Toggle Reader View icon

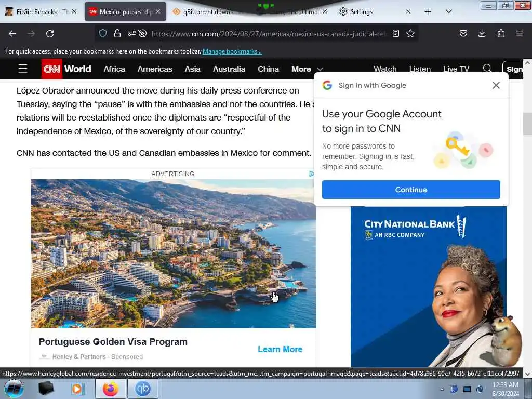[395, 33]
